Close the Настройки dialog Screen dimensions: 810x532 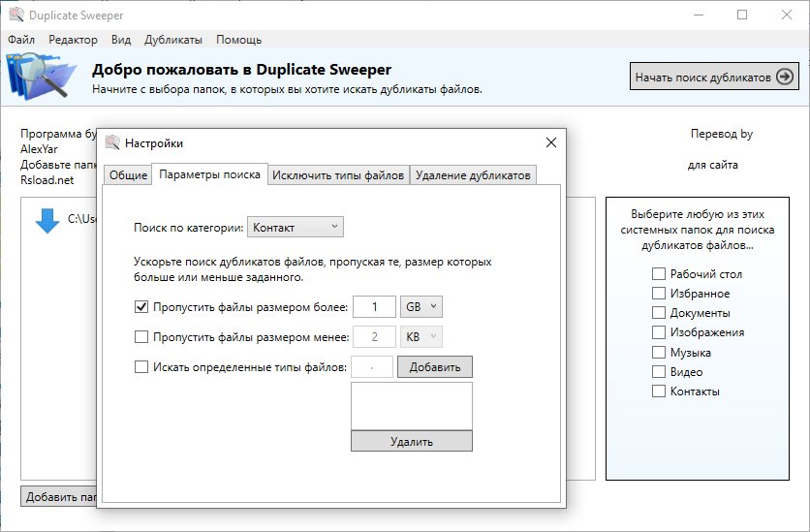[551, 142]
